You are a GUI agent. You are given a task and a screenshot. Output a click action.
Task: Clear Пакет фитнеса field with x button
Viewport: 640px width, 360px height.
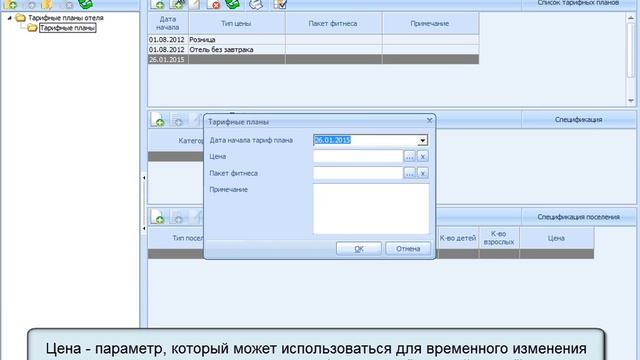[x=422, y=173]
